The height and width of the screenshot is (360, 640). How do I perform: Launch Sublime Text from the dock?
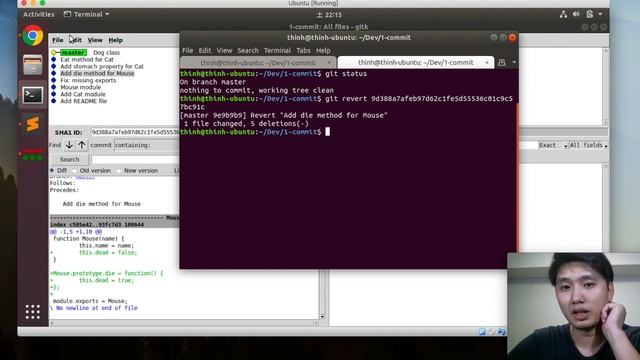click(33, 124)
